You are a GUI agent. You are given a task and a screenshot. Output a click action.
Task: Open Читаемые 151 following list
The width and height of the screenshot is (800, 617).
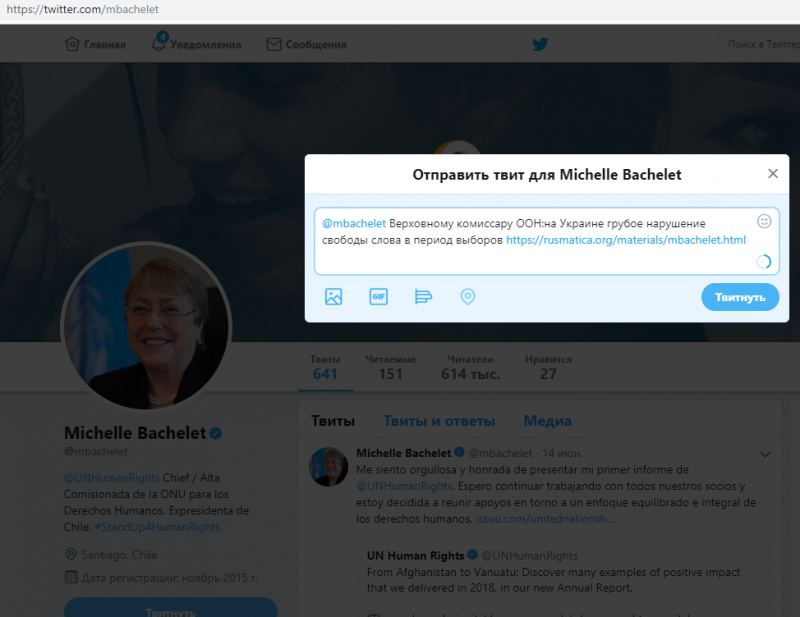tap(391, 367)
